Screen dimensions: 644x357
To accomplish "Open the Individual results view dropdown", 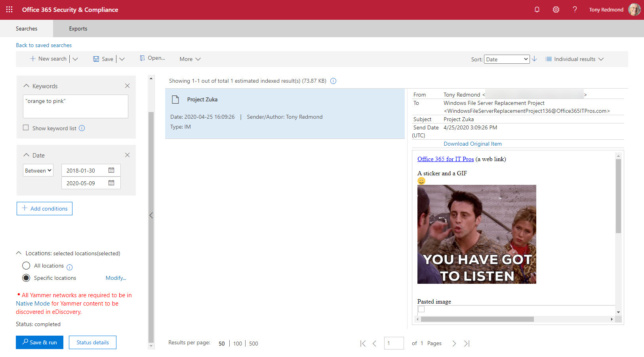I will (x=574, y=59).
